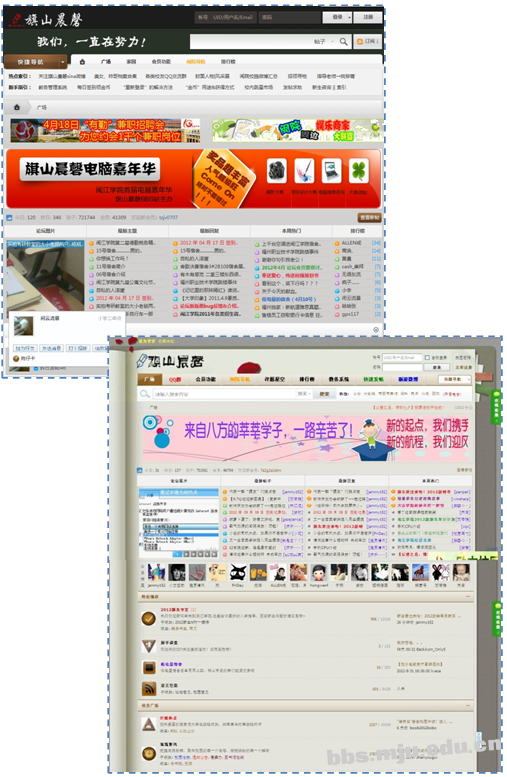Open the checkmark forum icon for 2012新生专区
This screenshot has height=777, width=507.
(149, 618)
